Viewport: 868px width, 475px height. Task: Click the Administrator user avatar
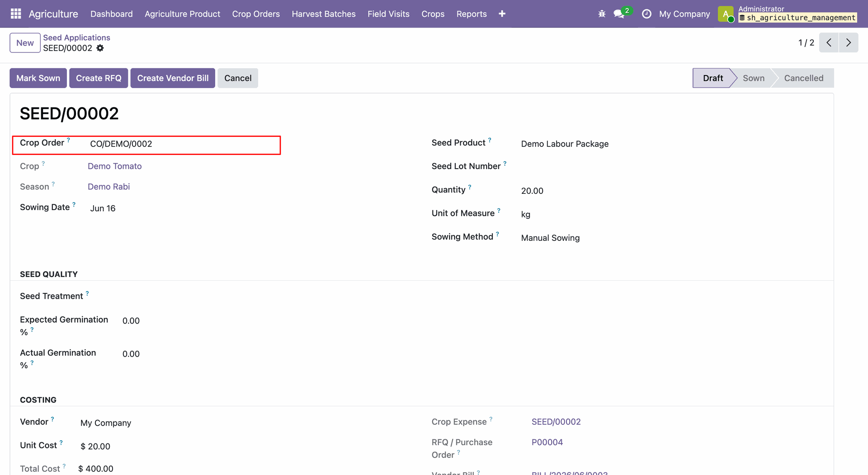[726, 14]
